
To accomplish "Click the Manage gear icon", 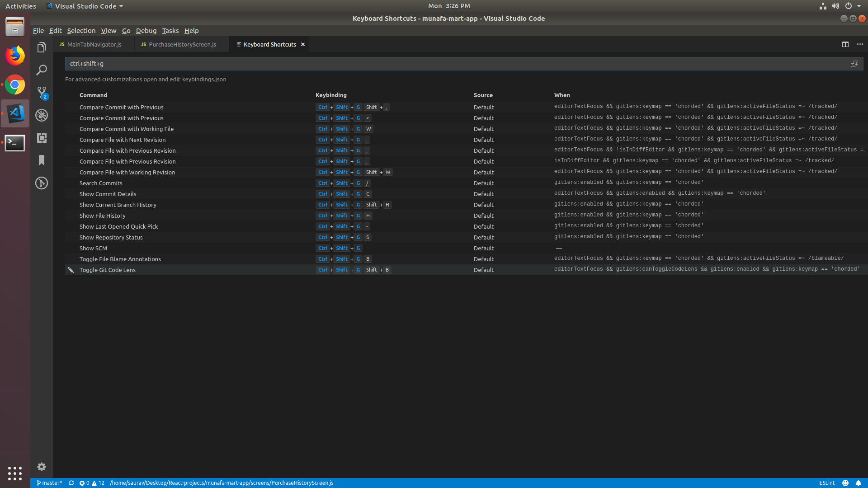I will (x=42, y=467).
